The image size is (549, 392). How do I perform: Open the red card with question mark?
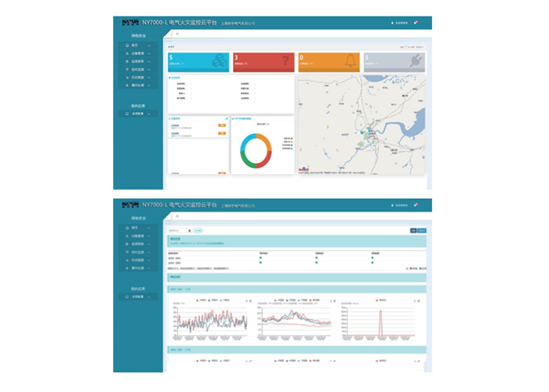point(264,61)
